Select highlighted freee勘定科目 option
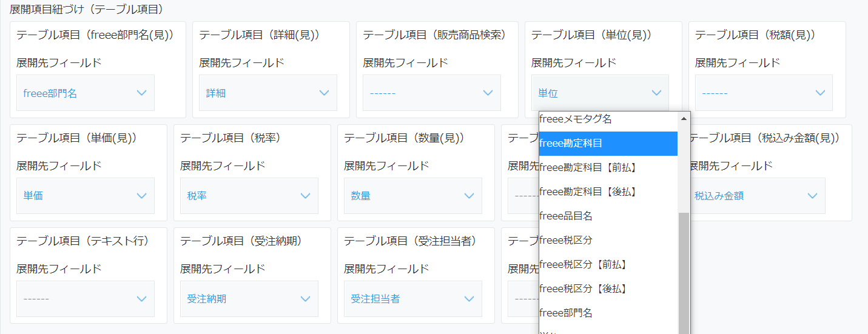The height and width of the screenshot is (334, 868). (608, 144)
